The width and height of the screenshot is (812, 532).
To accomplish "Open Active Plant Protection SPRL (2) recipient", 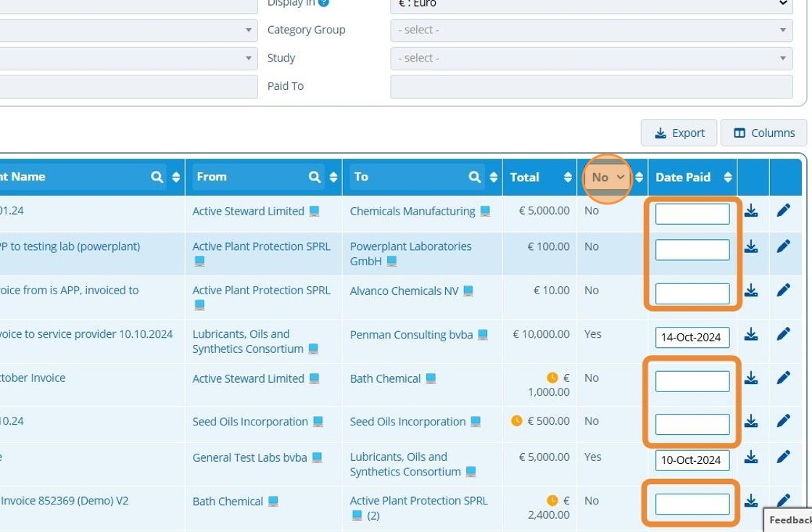I will [418, 501].
